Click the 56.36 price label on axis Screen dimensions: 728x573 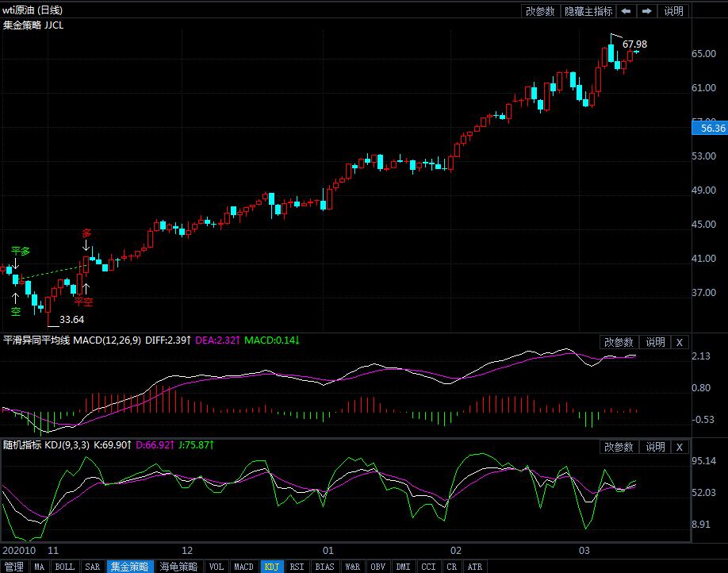[709, 128]
